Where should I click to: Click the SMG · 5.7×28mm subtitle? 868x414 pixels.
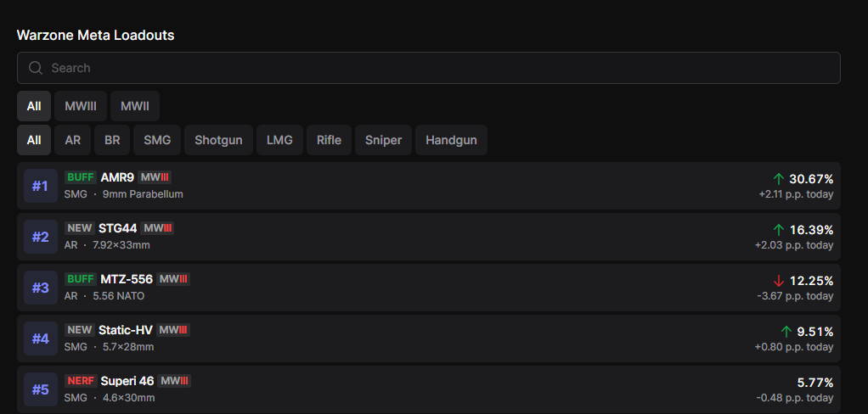tap(109, 347)
